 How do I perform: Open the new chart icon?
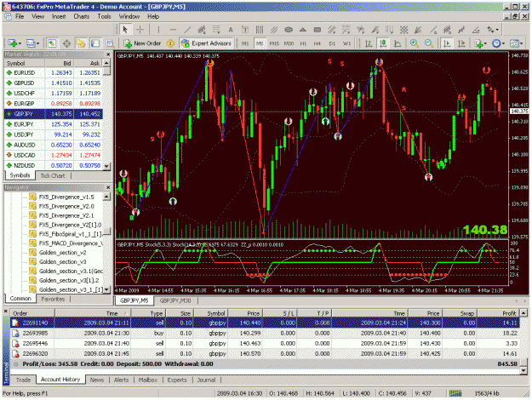[13, 43]
